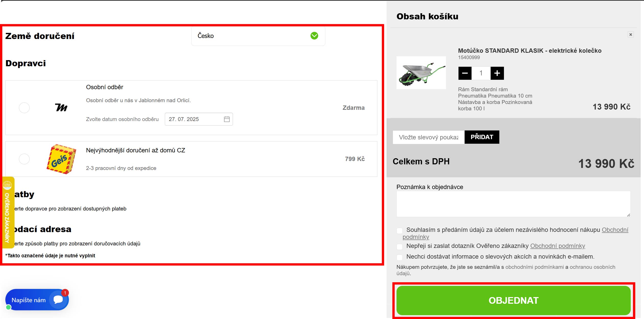Open the Napište nám chat bubble

(37, 300)
